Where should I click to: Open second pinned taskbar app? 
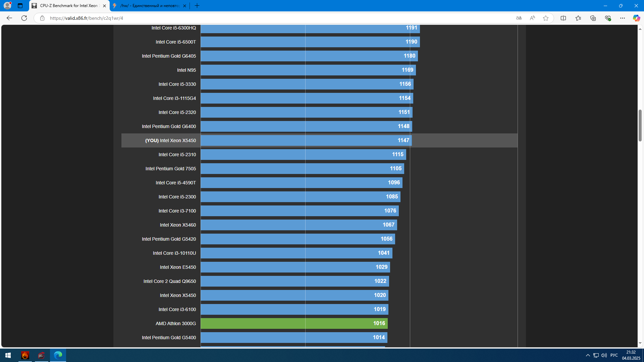coord(42,355)
